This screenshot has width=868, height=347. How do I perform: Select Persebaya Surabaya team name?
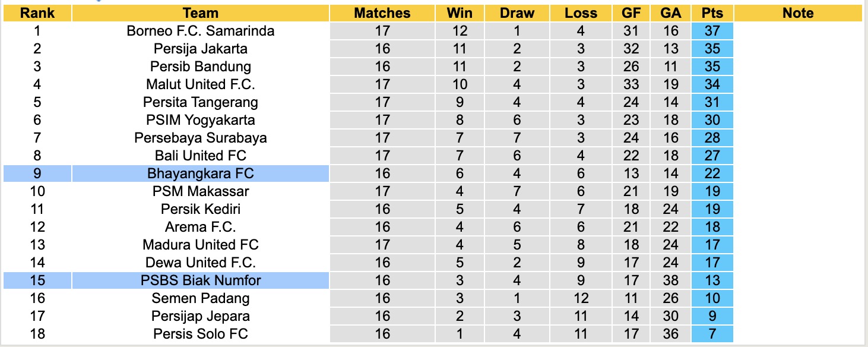(x=201, y=138)
